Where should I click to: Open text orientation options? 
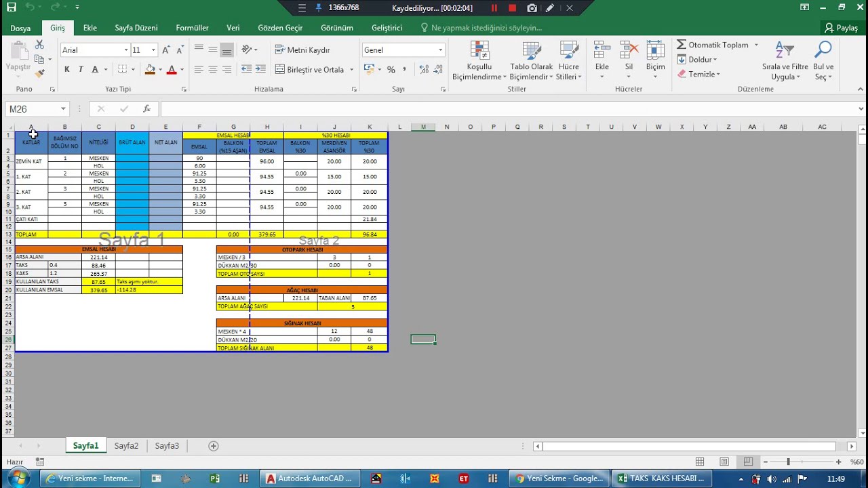(x=250, y=49)
